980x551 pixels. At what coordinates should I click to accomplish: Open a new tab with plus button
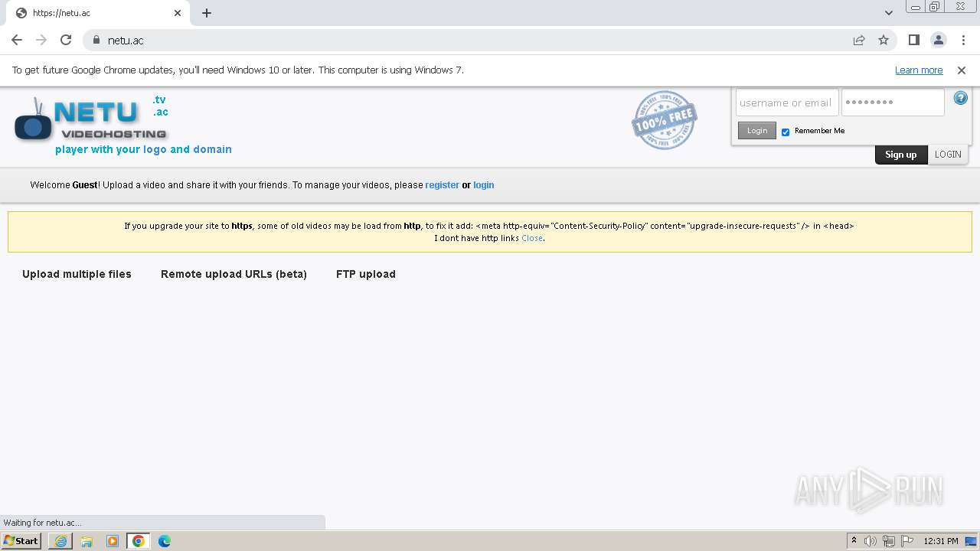click(x=207, y=13)
